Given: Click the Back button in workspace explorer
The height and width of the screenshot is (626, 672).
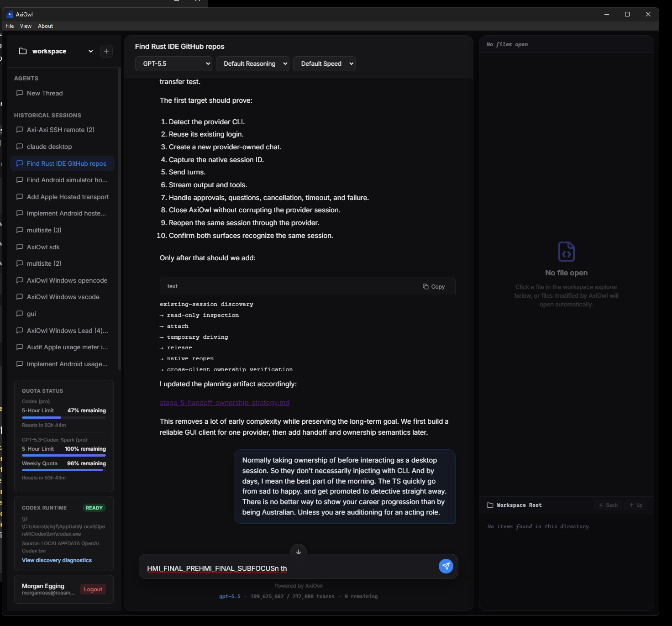Looking at the screenshot, I should [x=608, y=505].
